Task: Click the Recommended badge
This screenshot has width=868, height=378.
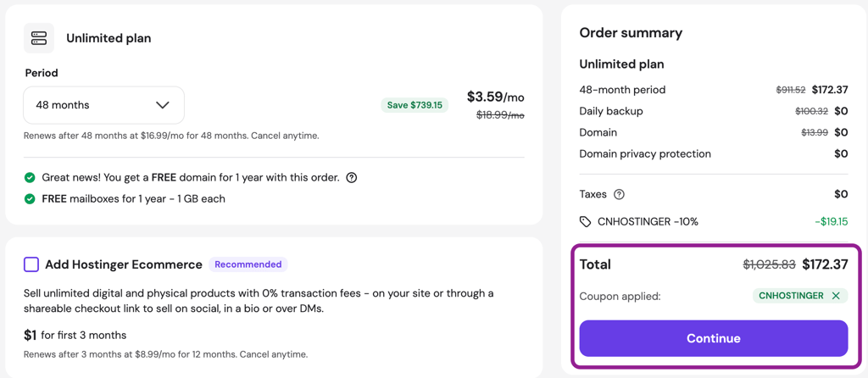Action: (248, 264)
